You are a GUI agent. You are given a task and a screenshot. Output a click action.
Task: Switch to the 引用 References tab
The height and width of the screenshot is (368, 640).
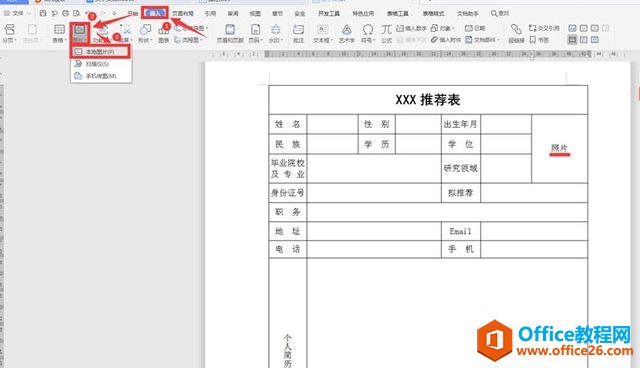pos(210,13)
